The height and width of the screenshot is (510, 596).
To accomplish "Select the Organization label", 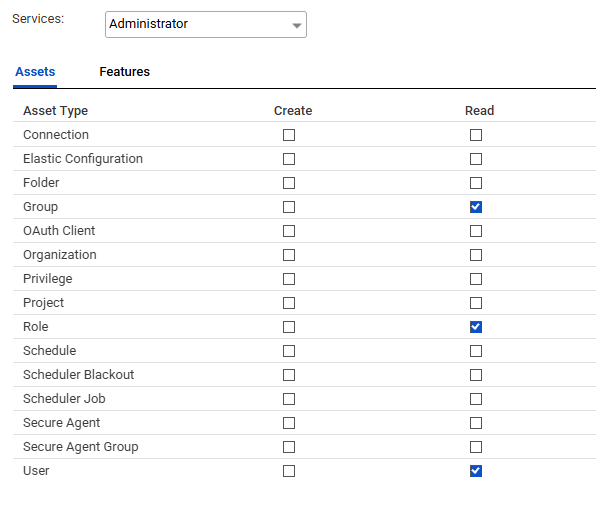I will coord(60,255).
